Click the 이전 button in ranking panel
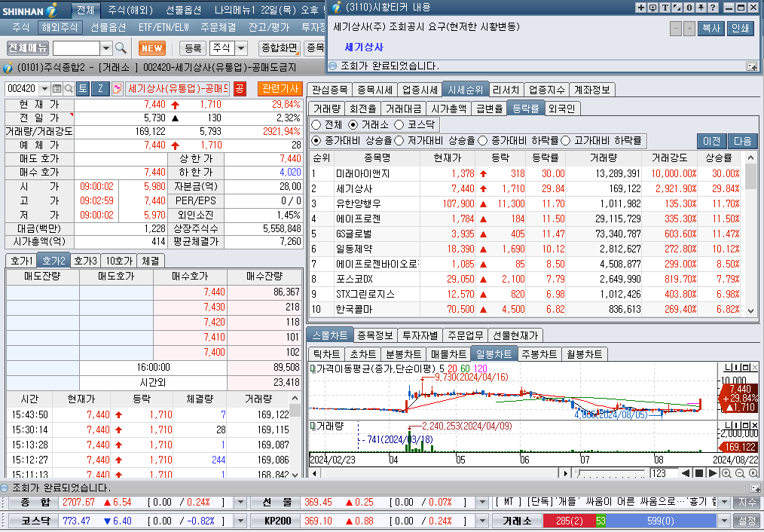This screenshot has width=764, height=532. click(711, 141)
